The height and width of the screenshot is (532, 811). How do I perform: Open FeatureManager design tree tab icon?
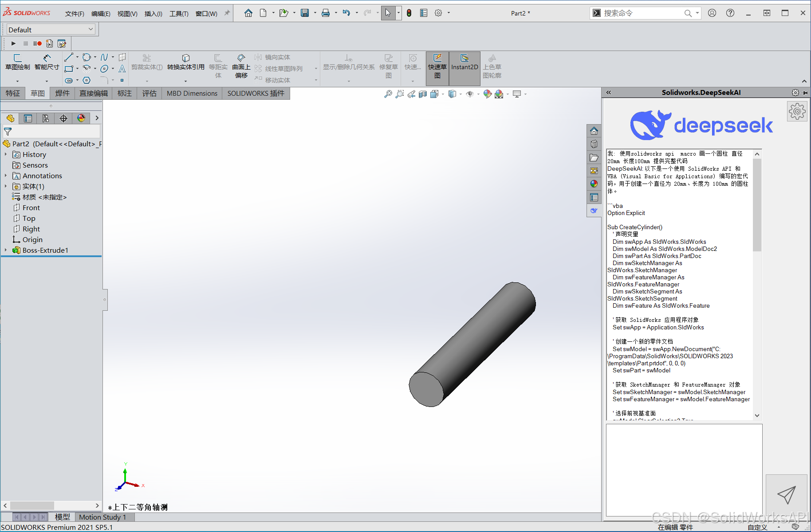tap(10, 118)
